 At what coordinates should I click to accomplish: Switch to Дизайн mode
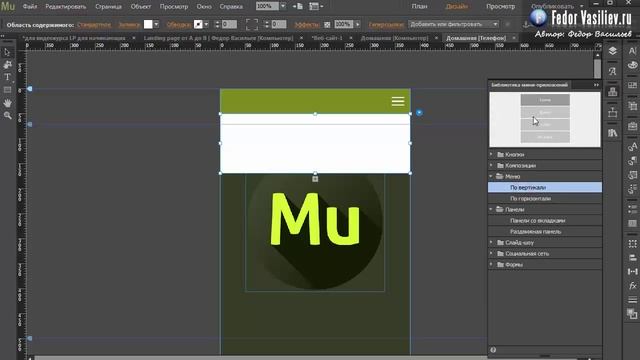point(457,7)
